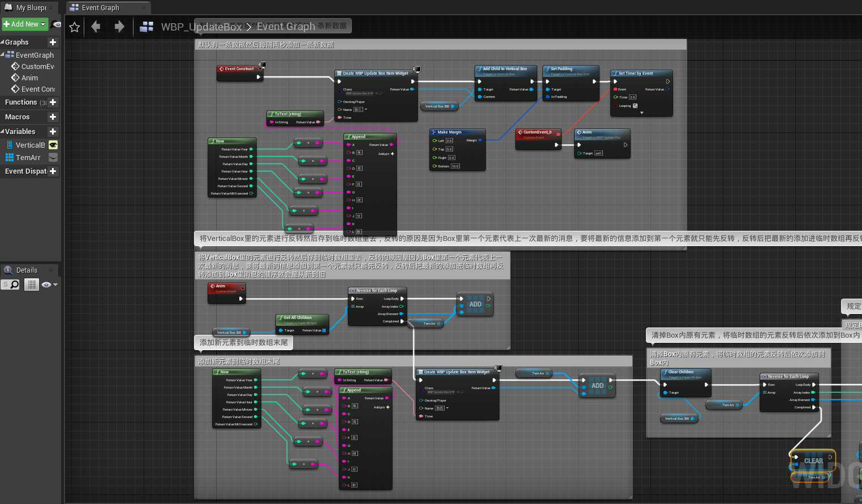Screen dimensions: 862x504
Task: Open the Add New dropdown arrow
Action: pos(44,24)
